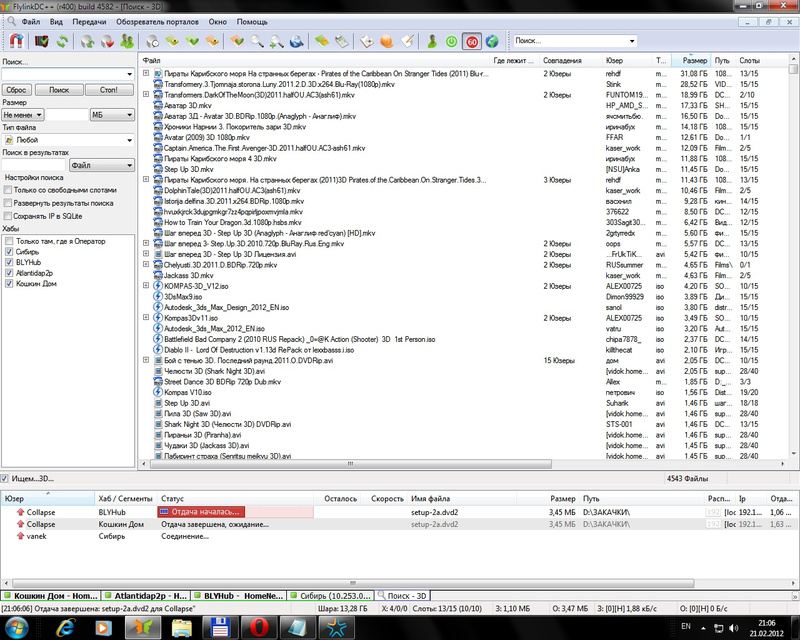Toggle 'Сохранять IP в SQLite' checkbox
This screenshot has width=800, height=640.
pos(9,215)
